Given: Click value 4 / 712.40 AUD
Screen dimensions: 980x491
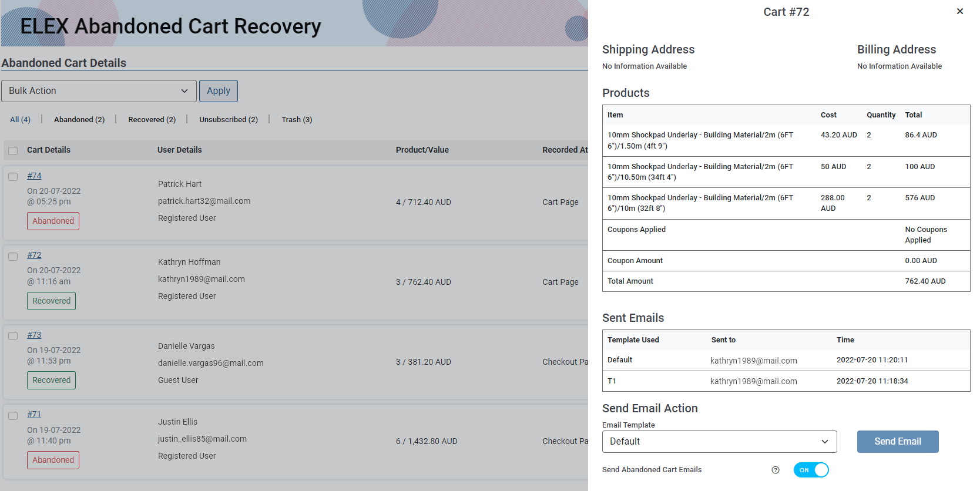Looking at the screenshot, I should pos(424,202).
